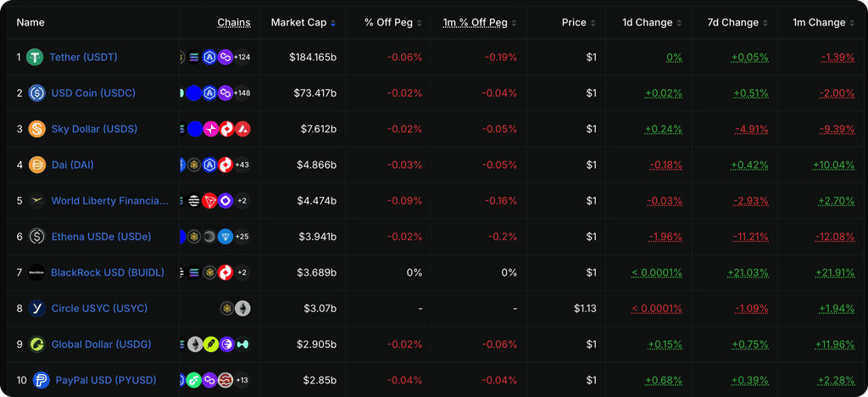
Task: Expand the +148 chains badge for USDC
Action: tap(242, 93)
